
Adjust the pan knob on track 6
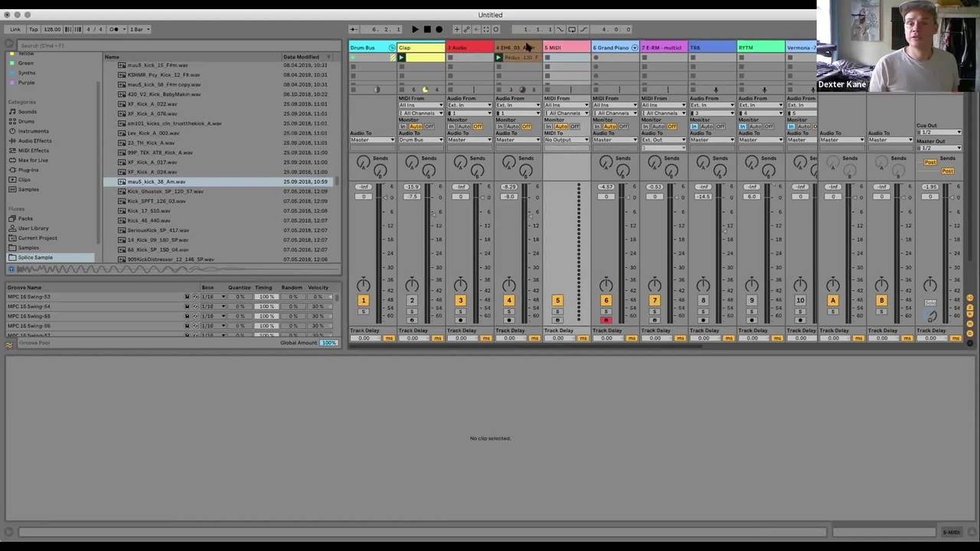pos(606,285)
